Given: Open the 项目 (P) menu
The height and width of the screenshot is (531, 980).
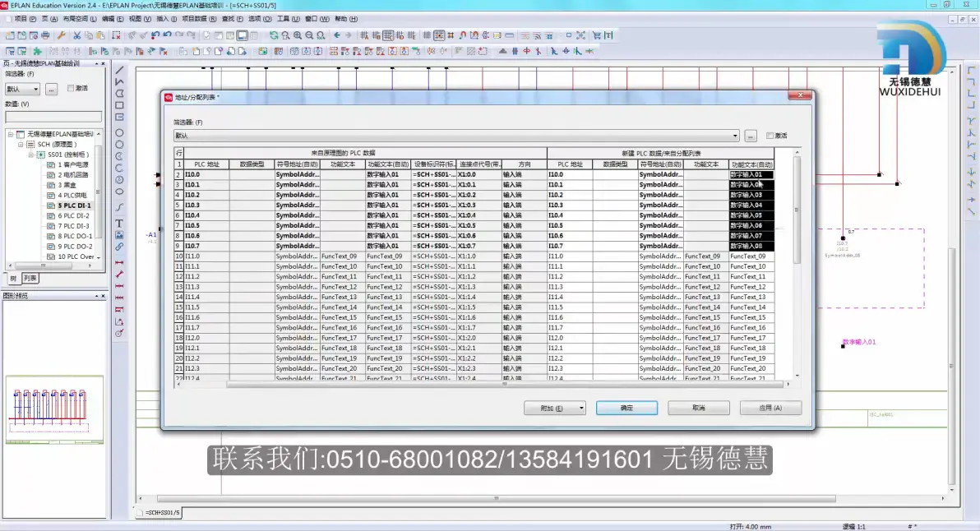Looking at the screenshot, I should click(25, 19).
